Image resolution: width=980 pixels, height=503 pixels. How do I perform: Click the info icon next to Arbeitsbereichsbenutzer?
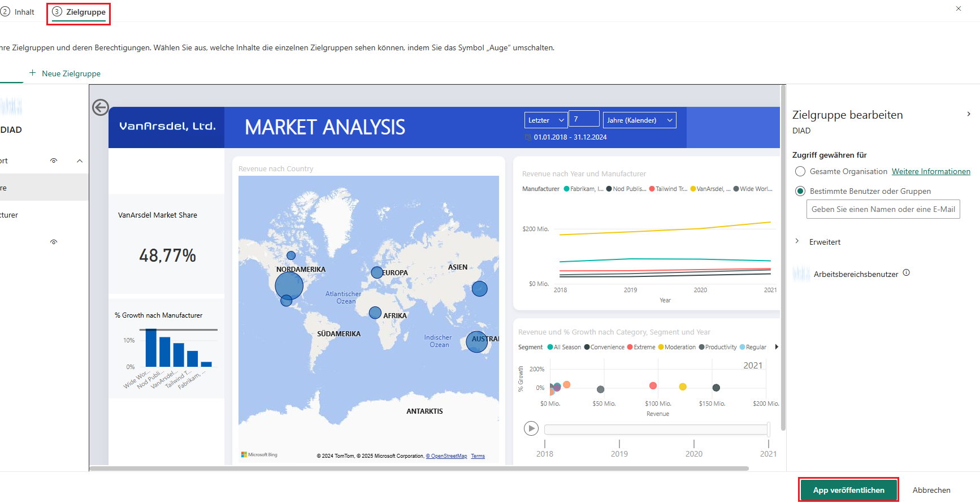907,272
